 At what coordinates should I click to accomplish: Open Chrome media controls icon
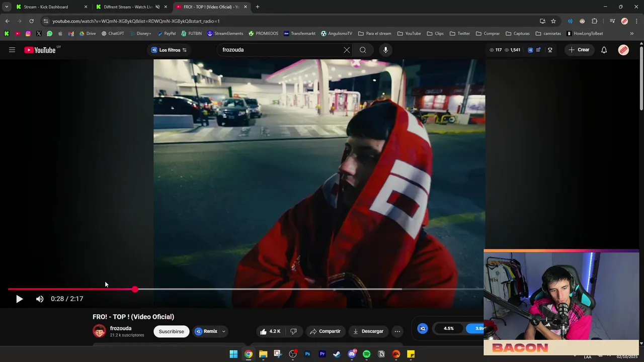point(612,21)
